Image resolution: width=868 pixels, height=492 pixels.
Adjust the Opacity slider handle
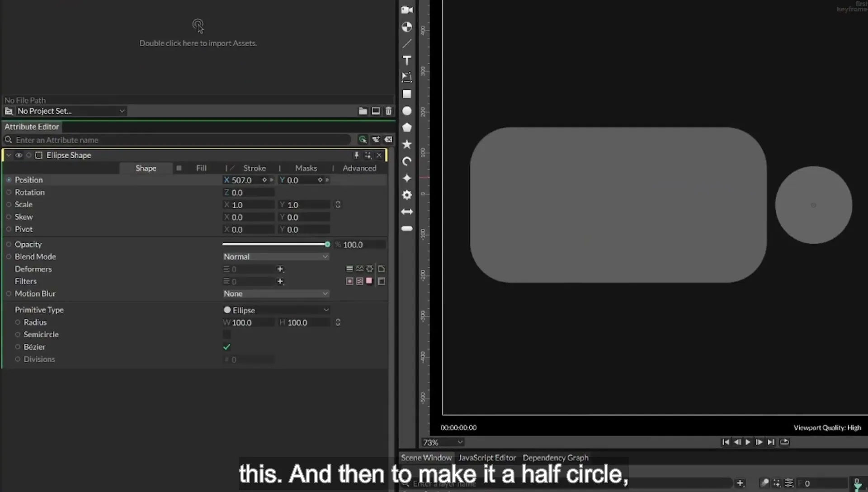coord(327,244)
